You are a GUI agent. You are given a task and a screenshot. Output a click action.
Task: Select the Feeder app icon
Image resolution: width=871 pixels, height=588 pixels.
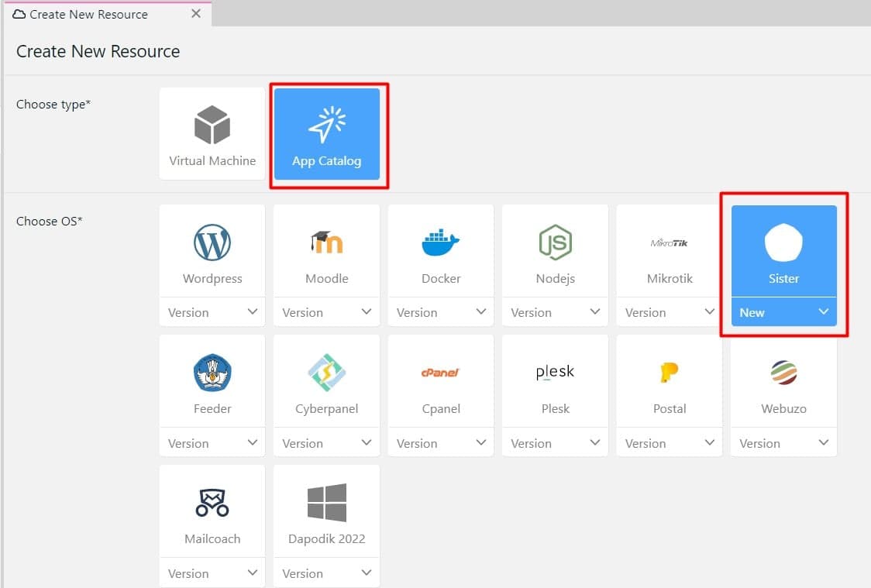coord(212,373)
